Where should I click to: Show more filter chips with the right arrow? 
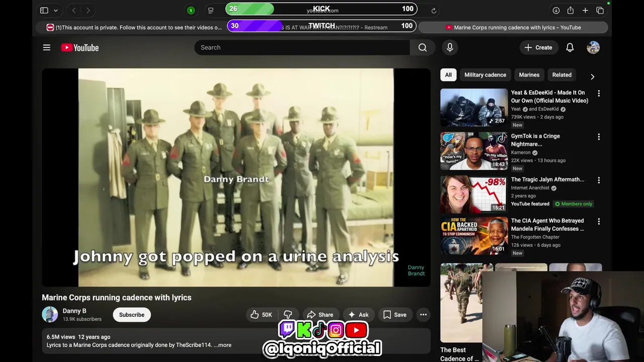click(x=592, y=76)
